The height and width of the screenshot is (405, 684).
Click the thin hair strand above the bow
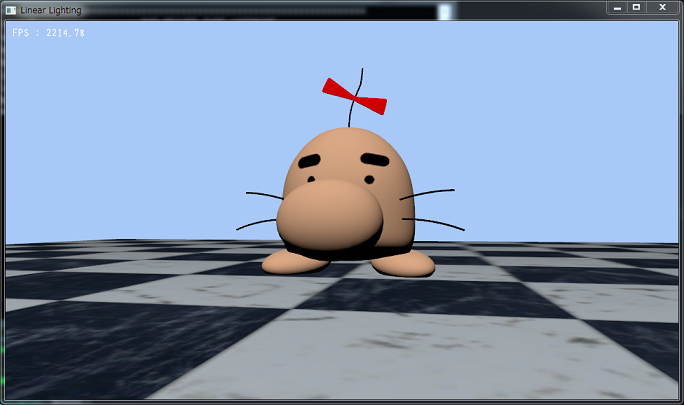coord(362,76)
